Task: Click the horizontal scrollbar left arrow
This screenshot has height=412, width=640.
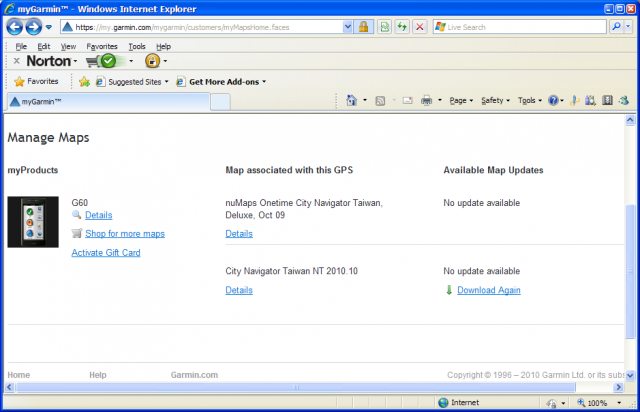Action: (9, 387)
